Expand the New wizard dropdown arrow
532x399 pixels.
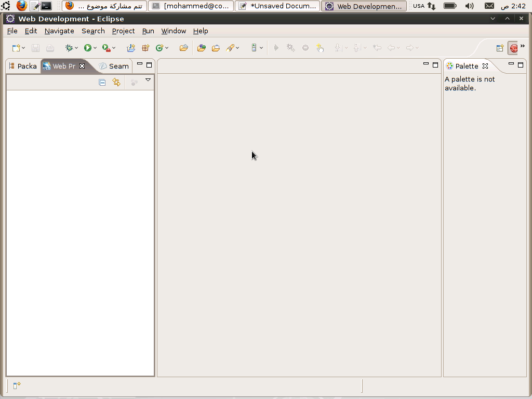pyautogui.click(x=23, y=48)
